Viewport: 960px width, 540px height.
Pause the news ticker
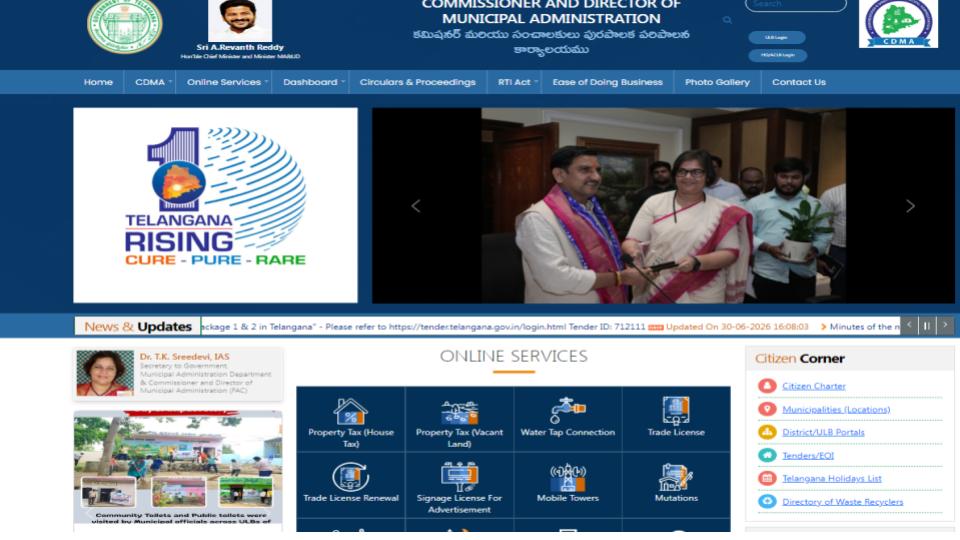pyautogui.click(x=927, y=326)
